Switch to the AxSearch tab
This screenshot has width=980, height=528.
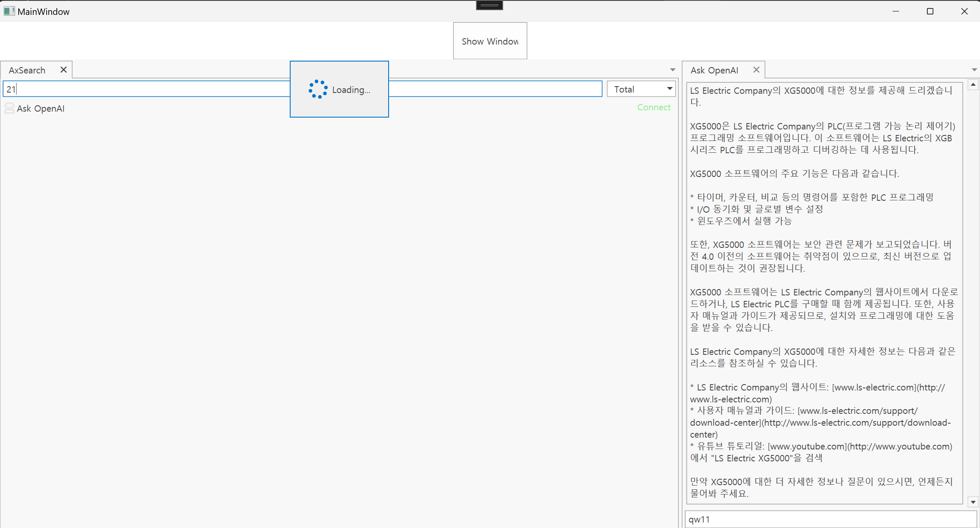(x=27, y=70)
